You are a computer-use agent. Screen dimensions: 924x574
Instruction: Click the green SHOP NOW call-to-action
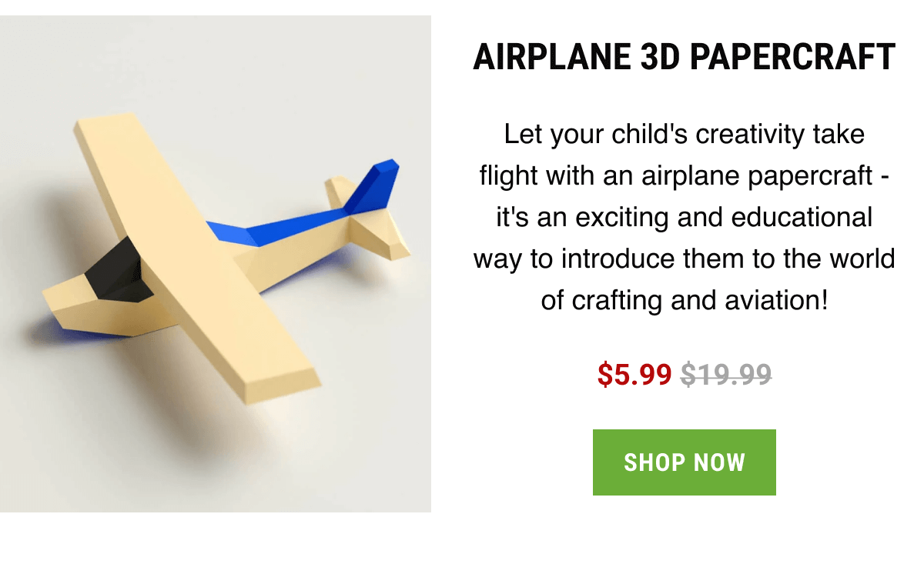[684, 462]
